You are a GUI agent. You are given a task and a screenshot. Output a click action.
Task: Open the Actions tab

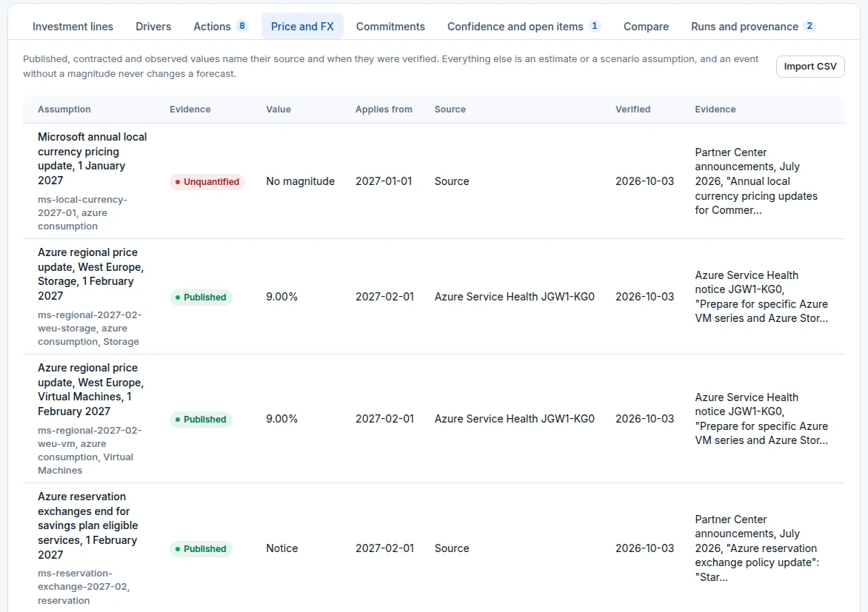(221, 27)
